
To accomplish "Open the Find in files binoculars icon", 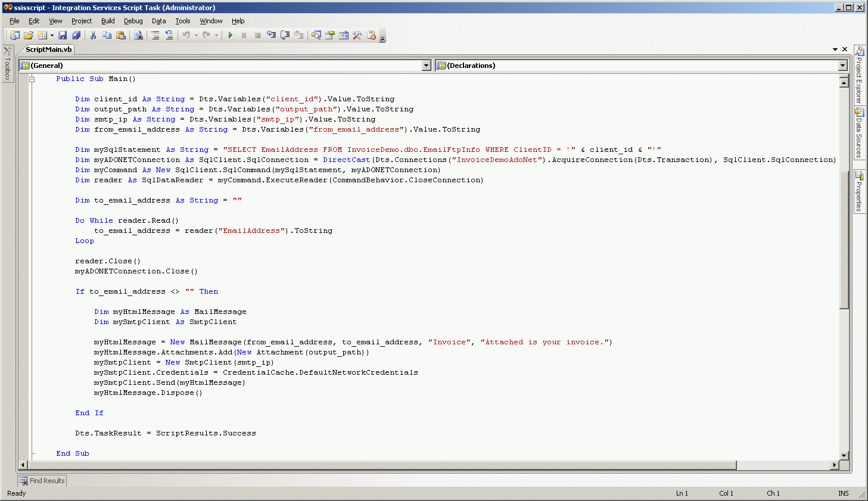I will 138,36.
